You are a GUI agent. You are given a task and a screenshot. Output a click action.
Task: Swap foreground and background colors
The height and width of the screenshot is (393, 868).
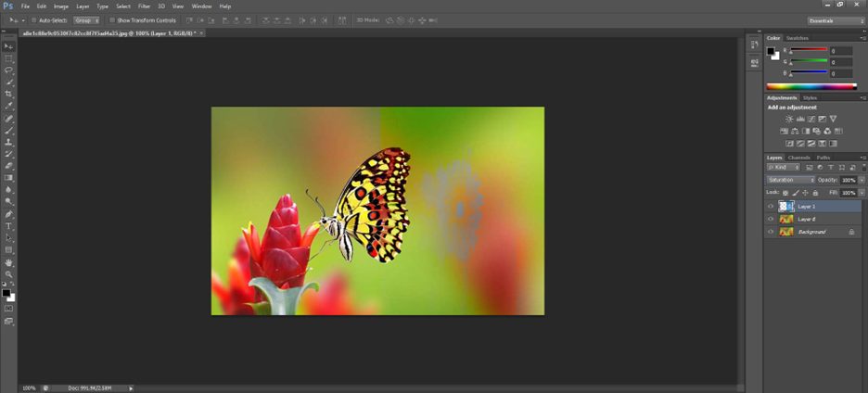13,284
